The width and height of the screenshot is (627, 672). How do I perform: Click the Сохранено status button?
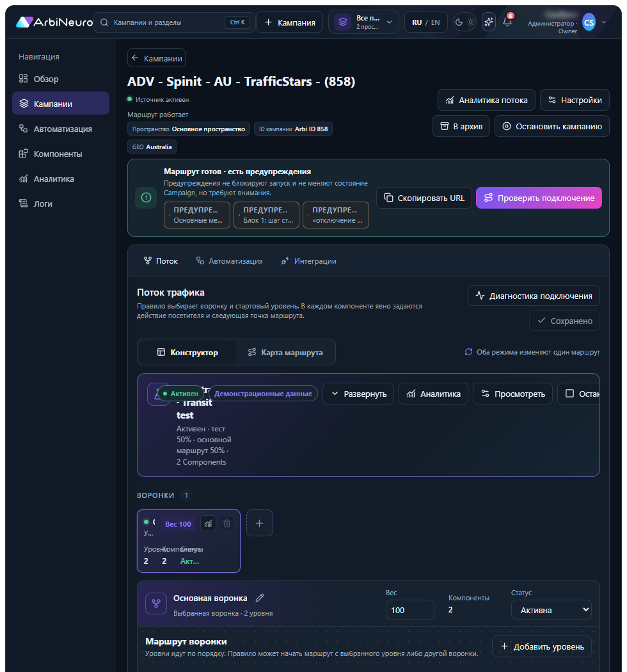tap(564, 321)
